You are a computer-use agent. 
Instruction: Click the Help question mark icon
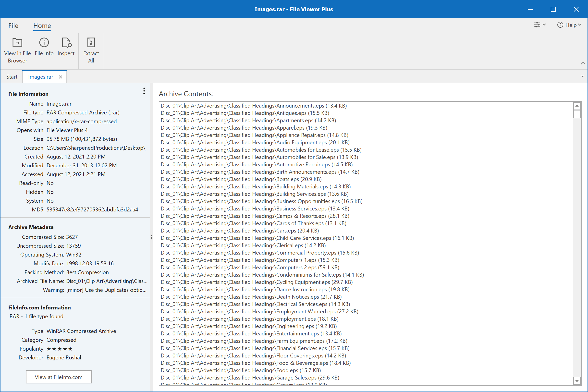560,25
